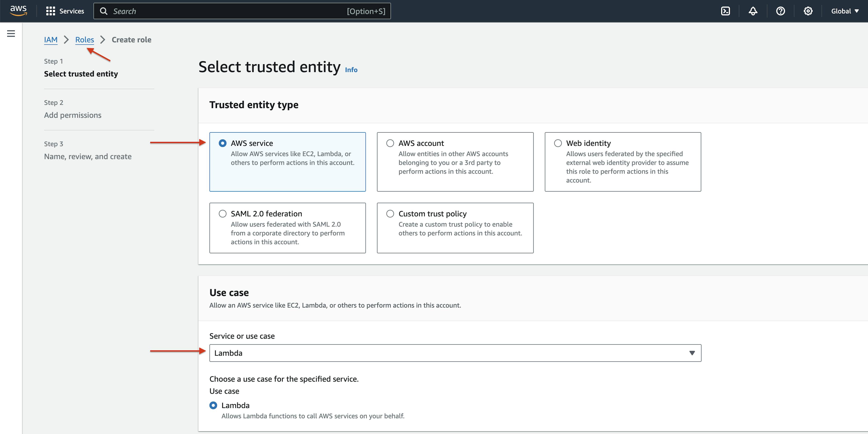Select the AWS account radio option
868x434 pixels.
tap(390, 143)
